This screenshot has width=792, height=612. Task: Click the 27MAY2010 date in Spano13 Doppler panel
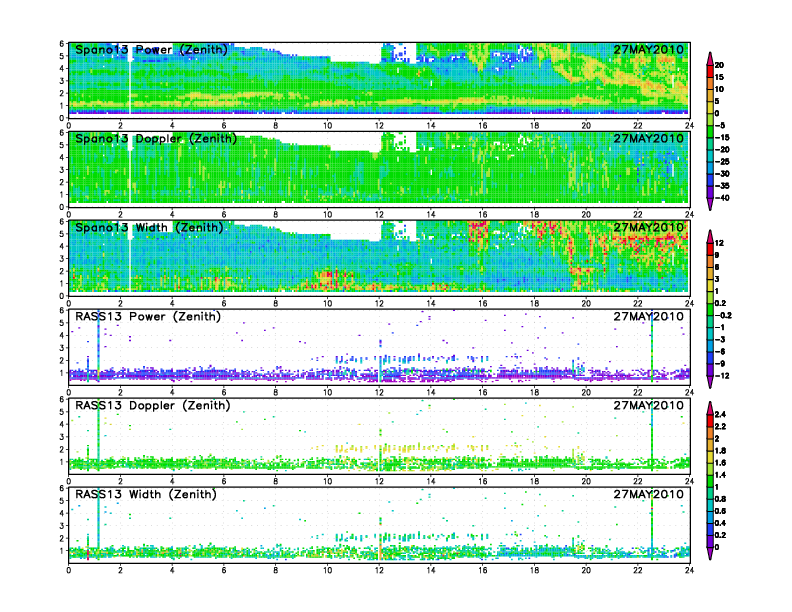pos(648,138)
